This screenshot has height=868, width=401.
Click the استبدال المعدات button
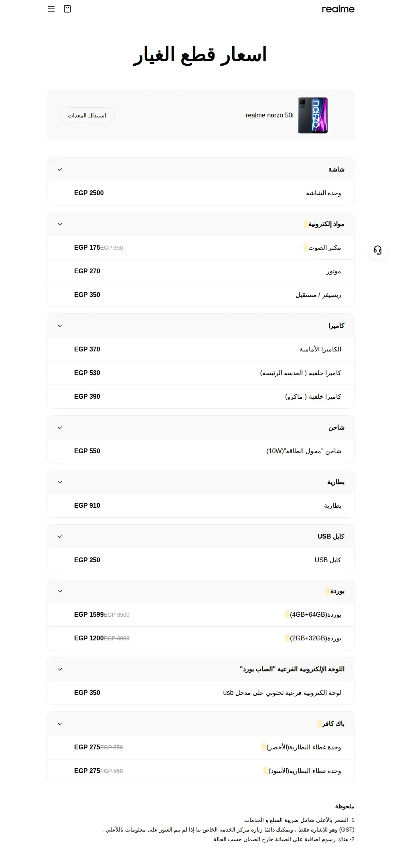(x=87, y=115)
